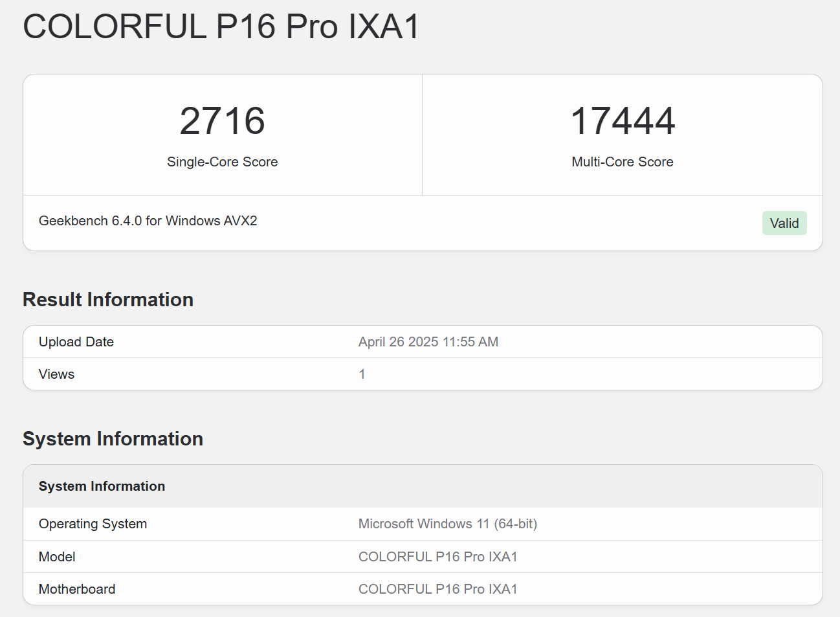
Task: Click the large System Information section heading
Action: pos(113,439)
